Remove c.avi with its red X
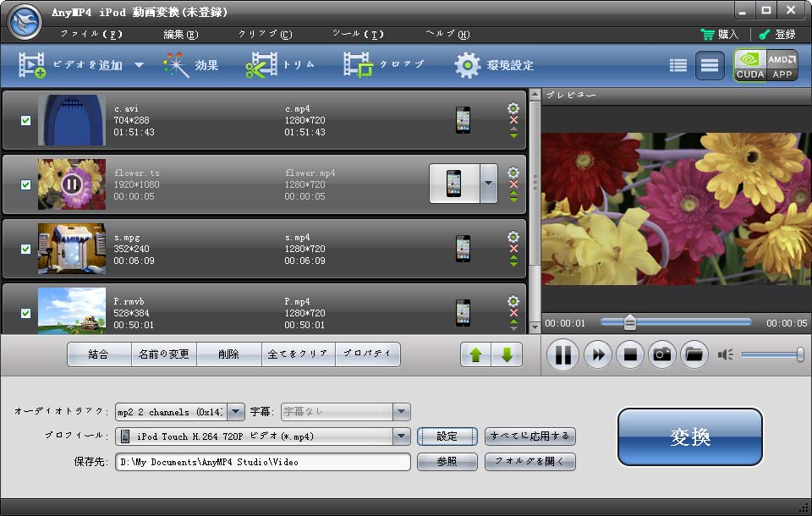Viewport: 812px width, 516px height. (x=513, y=120)
